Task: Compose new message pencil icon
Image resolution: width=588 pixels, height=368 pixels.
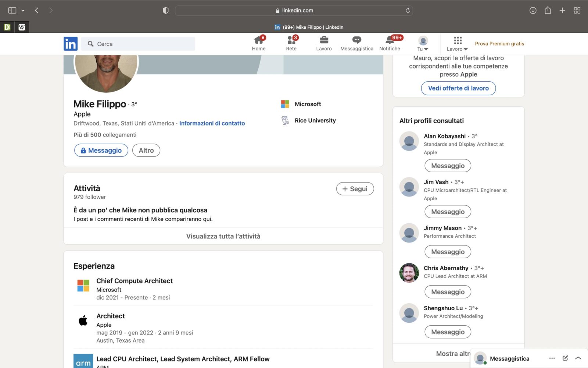Action: click(565, 358)
